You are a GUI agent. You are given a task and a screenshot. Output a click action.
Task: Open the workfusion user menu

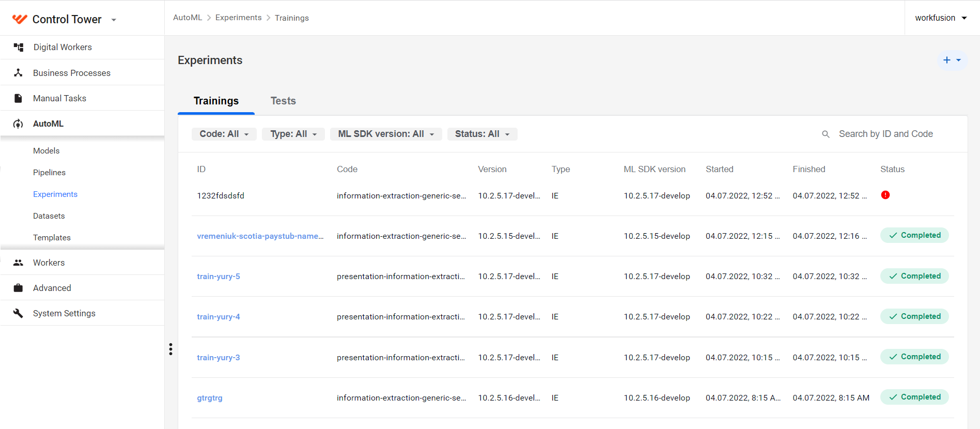[x=941, y=18]
